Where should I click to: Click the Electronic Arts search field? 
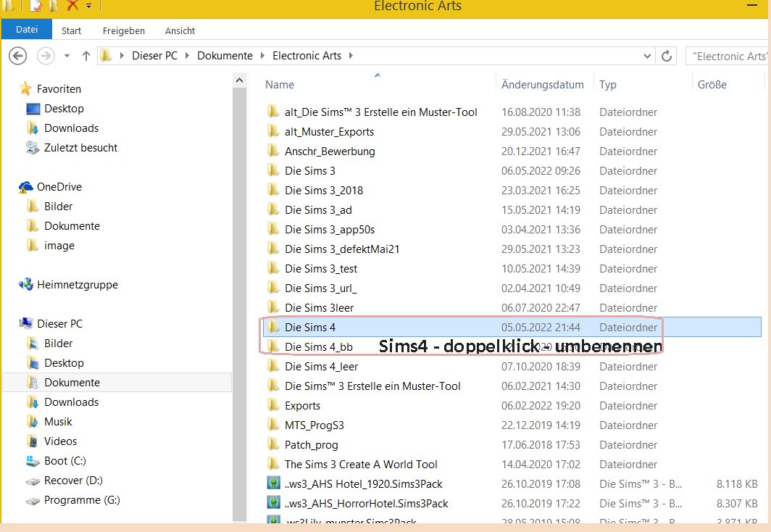coord(728,56)
